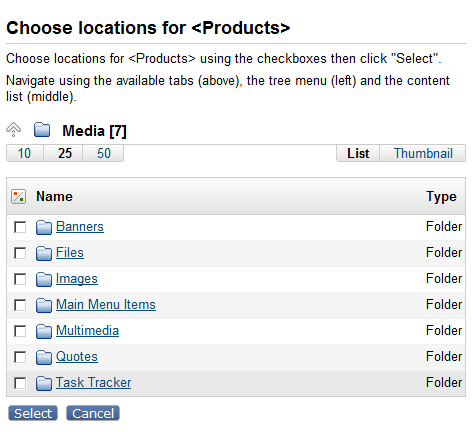Screen dimensions: 473x432
Task: Click the Task Tracker folder icon
Action: point(44,383)
